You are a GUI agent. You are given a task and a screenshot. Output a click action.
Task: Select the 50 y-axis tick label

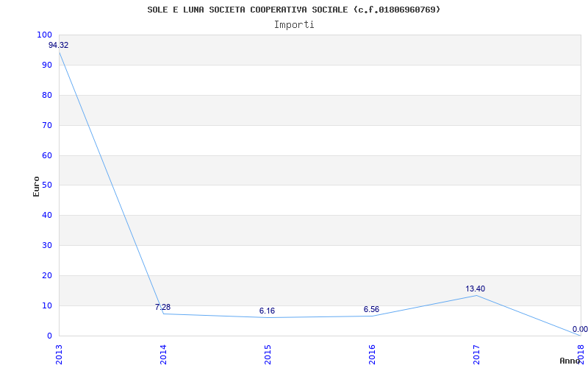click(x=46, y=185)
